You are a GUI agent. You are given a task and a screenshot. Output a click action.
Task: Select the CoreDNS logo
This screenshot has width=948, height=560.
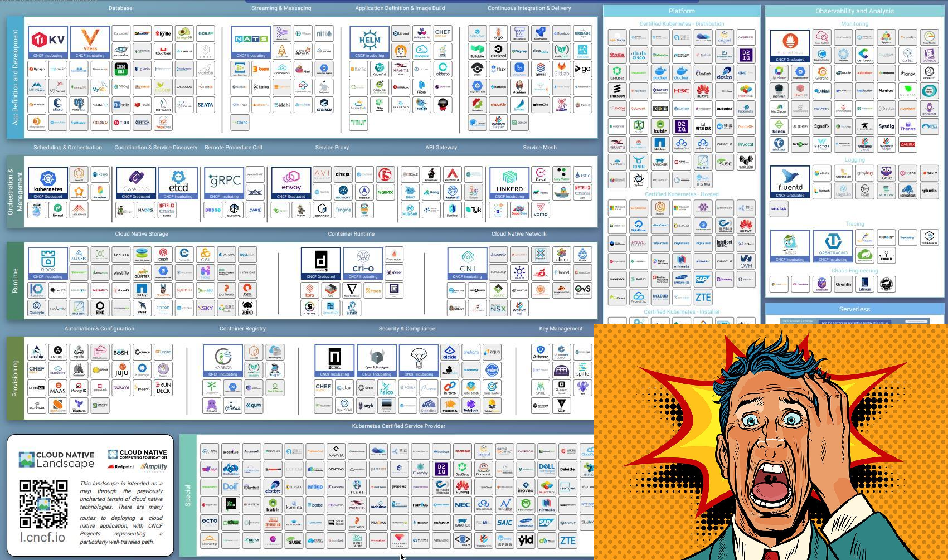click(x=135, y=183)
